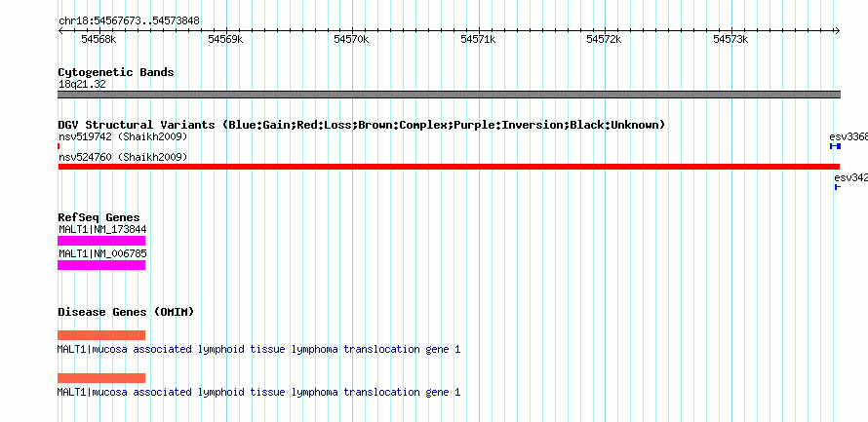Select the long red nsv524760 loss bar

pos(449,167)
